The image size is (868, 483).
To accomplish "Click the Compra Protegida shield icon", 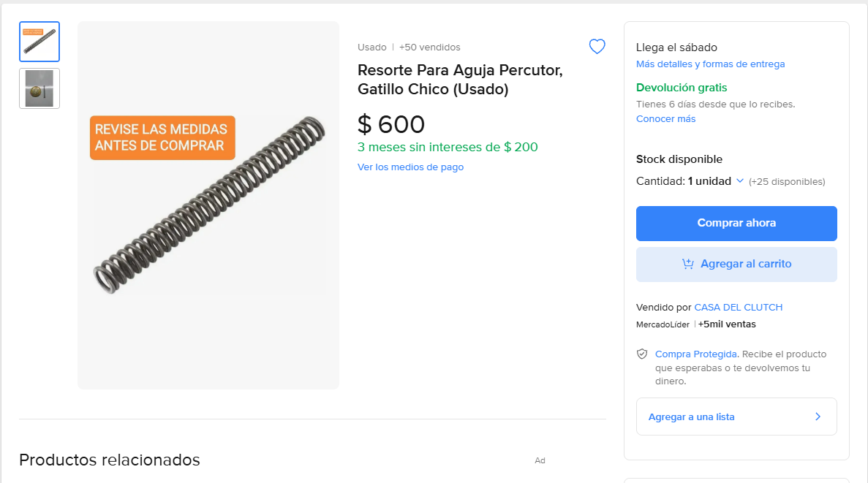I will click(x=642, y=354).
